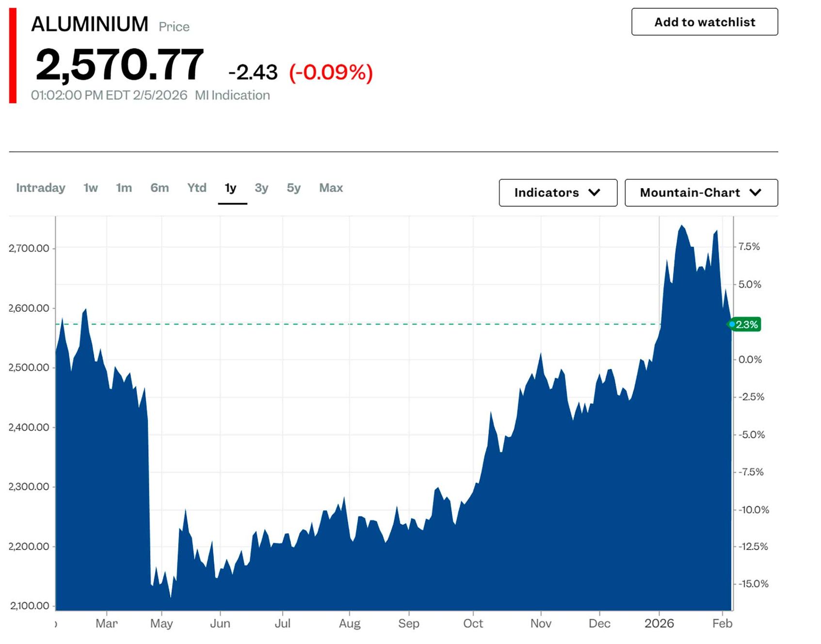Viewport: 821px width, 644px height.
Task: Select the 1m time range
Action: pyautogui.click(x=124, y=188)
